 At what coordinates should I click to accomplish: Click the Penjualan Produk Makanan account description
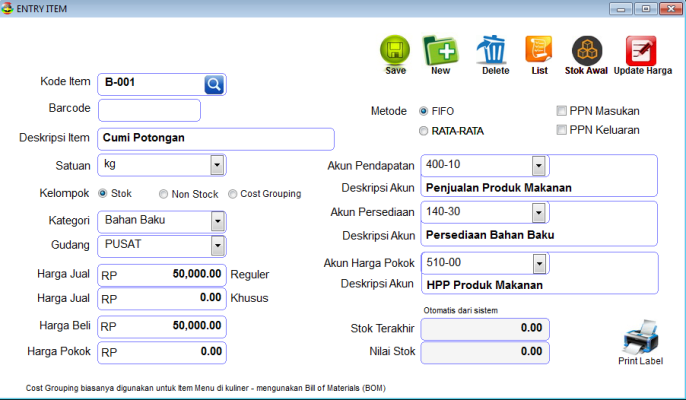pyautogui.click(x=499, y=188)
